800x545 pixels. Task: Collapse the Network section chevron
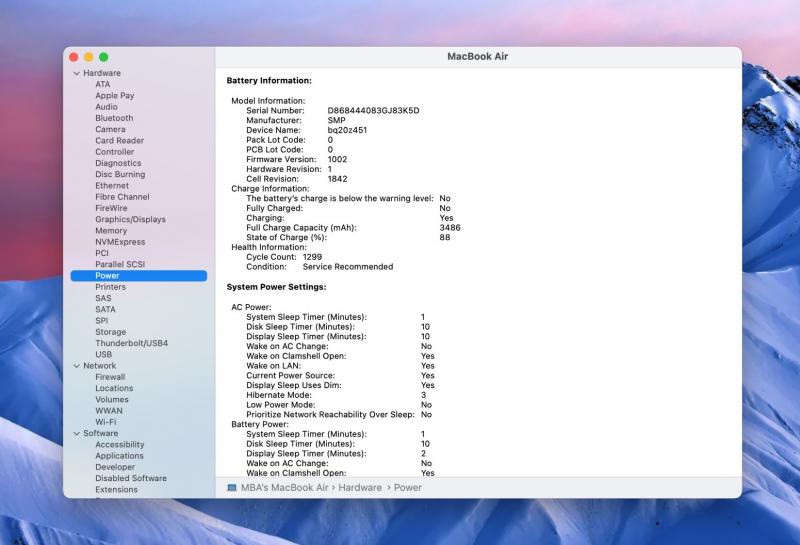pyautogui.click(x=77, y=366)
